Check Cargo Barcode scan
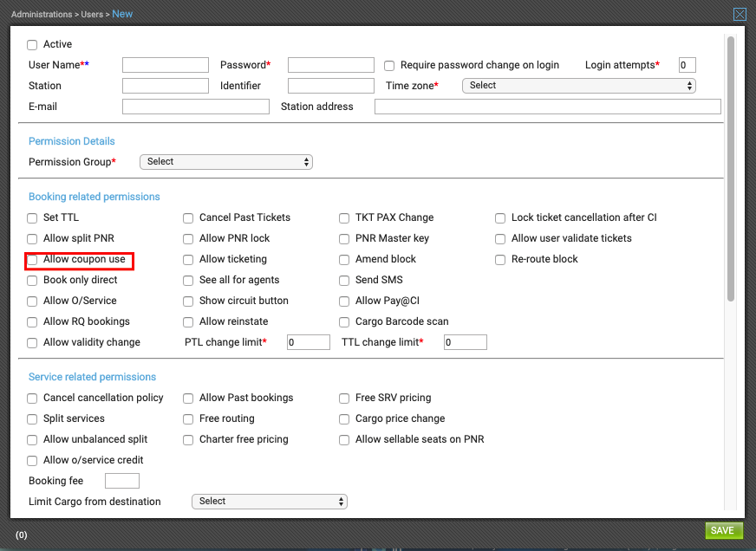Viewport: 756px width, 551px height. coord(344,321)
